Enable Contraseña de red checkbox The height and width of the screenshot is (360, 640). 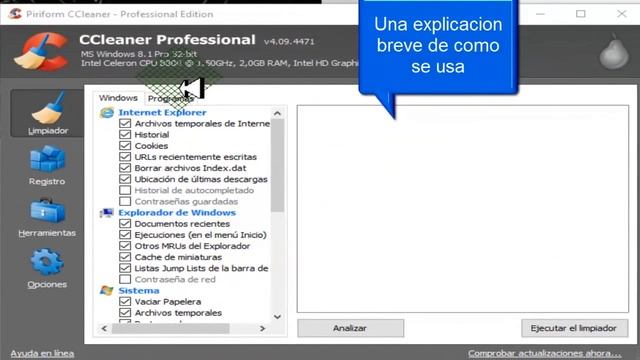125,279
